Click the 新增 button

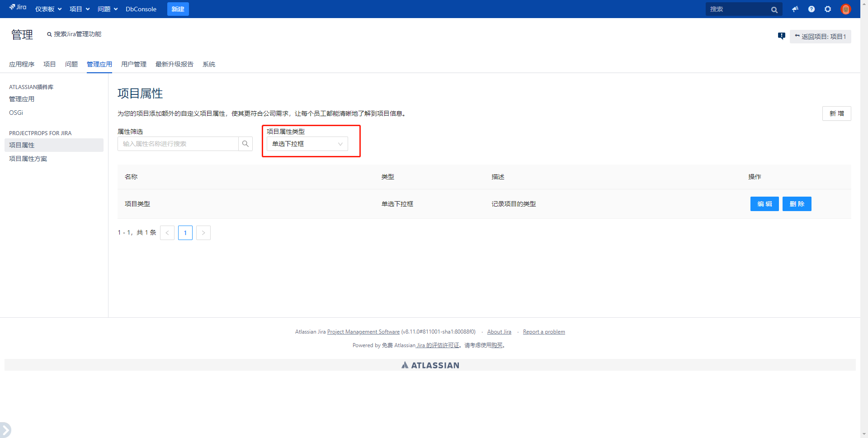836,113
